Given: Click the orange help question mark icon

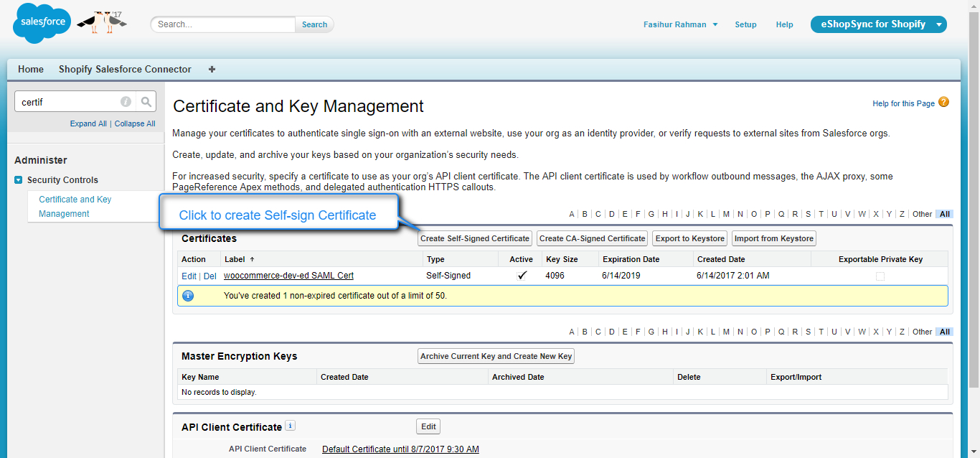Looking at the screenshot, I should click(943, 102).
